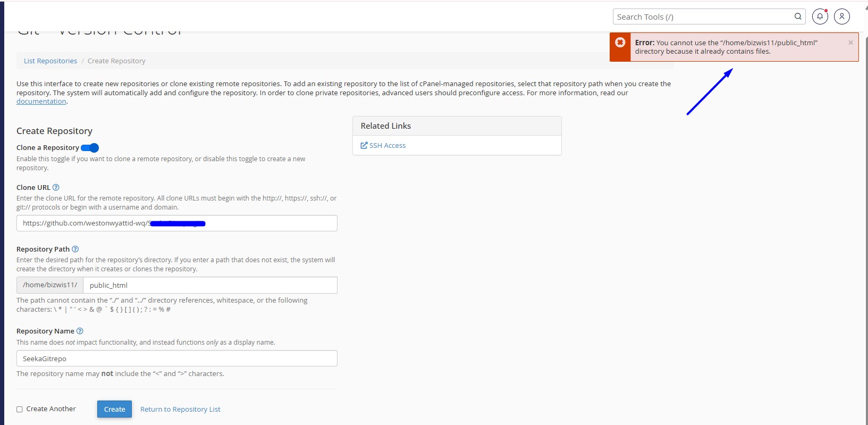This screenshot has height=425, width=868.
Task: Click the Clone a Repository label
Action: (x=48, y=147)
